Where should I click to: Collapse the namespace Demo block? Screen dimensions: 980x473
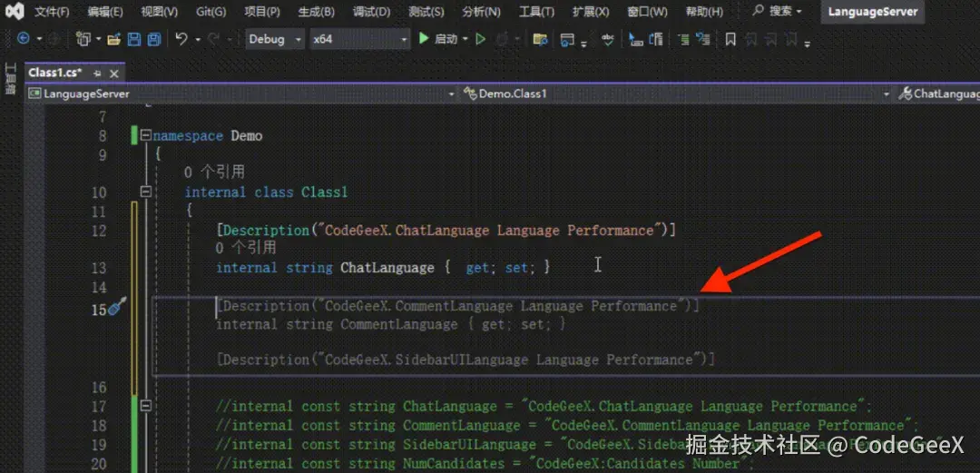145,135
